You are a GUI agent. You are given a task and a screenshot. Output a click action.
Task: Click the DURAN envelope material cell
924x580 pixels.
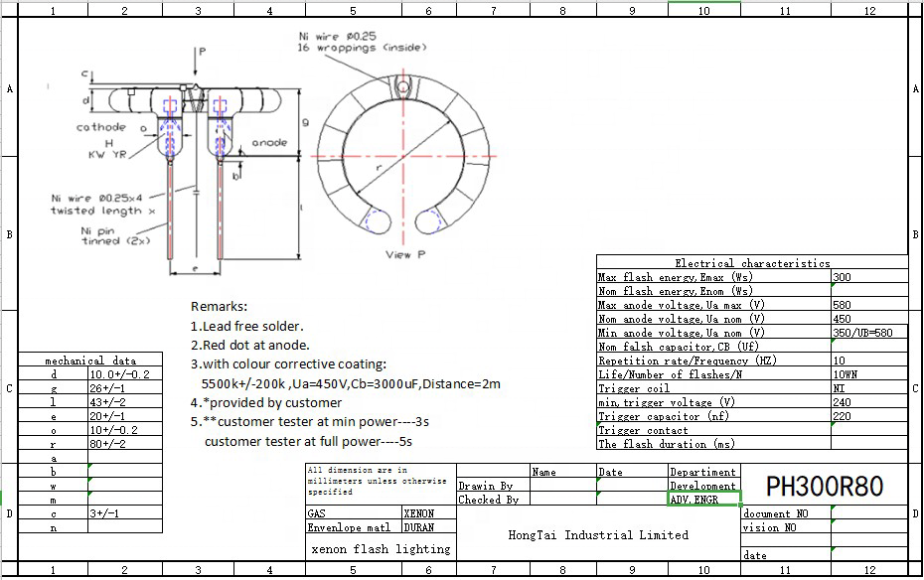pos(429,527)
